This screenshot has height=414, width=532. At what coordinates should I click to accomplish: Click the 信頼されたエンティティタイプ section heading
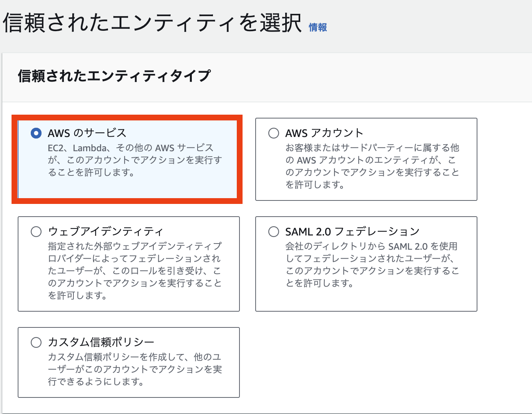[x=114, y=76]
